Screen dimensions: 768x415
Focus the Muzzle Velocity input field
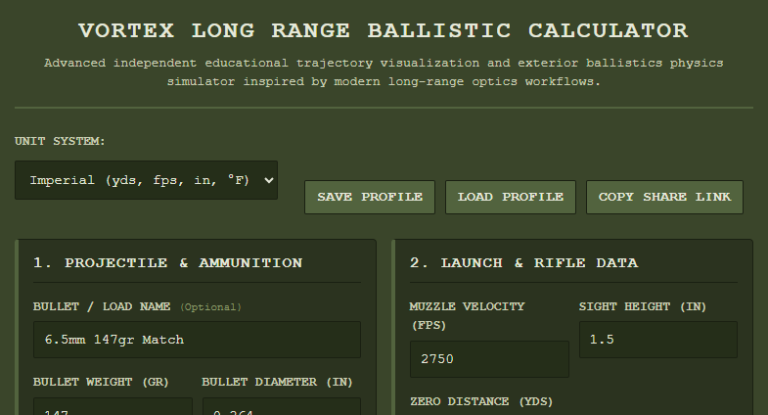click(489, 359)
